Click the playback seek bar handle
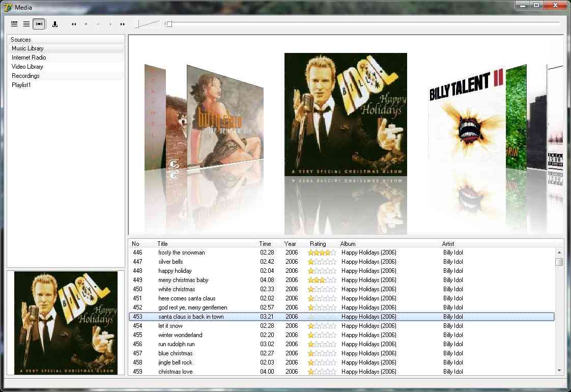Viewport: 571px width, 392px height. coord(168,24)
